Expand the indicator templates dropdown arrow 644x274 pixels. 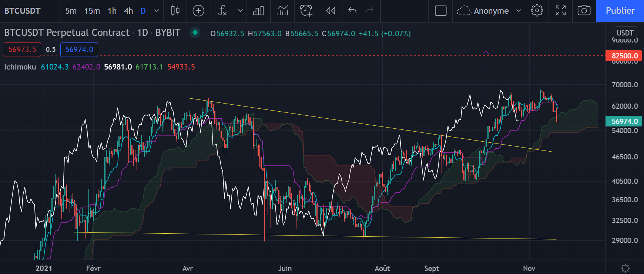point(240,11)
